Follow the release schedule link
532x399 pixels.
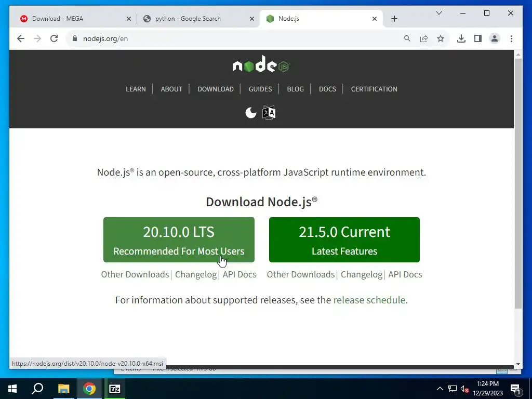[x=369, y=300]
